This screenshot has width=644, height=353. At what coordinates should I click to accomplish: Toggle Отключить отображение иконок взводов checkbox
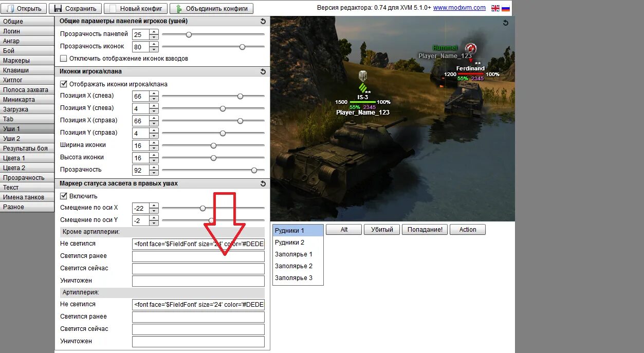click(64, 59)
